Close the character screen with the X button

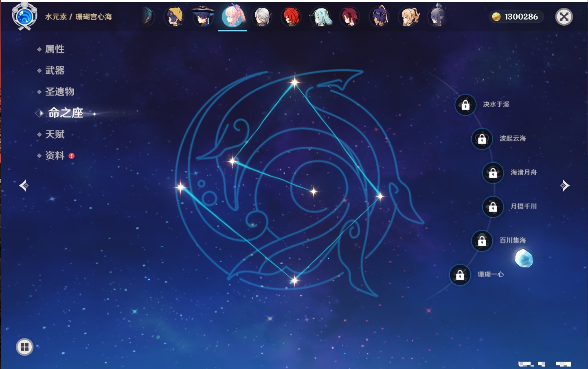coord(564,17)
